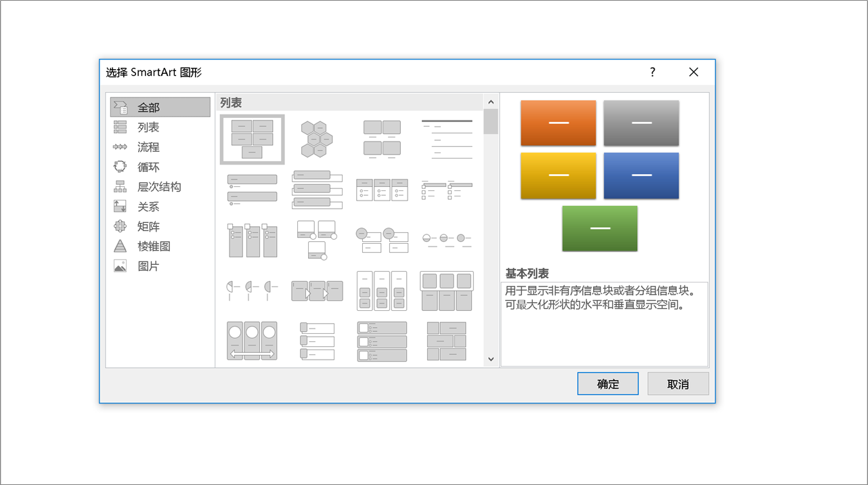
Task: Open the 流程 category
Action: click(x=160, y=147)
